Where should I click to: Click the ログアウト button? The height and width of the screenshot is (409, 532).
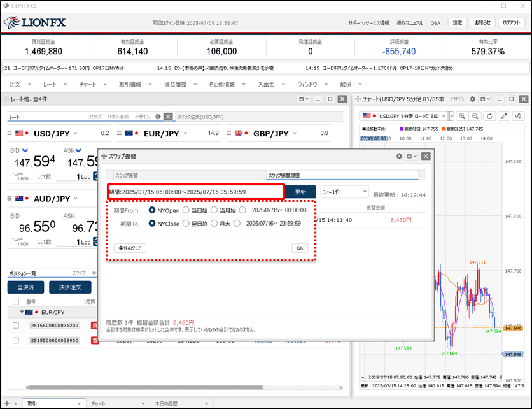(511, 23)
